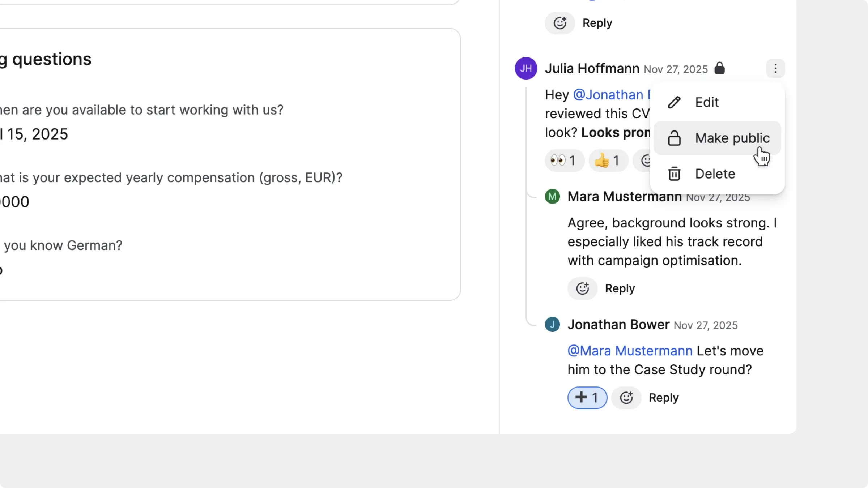Click the expected yearly compensation question
The height and width of the screenshot is (488, 868).
coord(171,178)
